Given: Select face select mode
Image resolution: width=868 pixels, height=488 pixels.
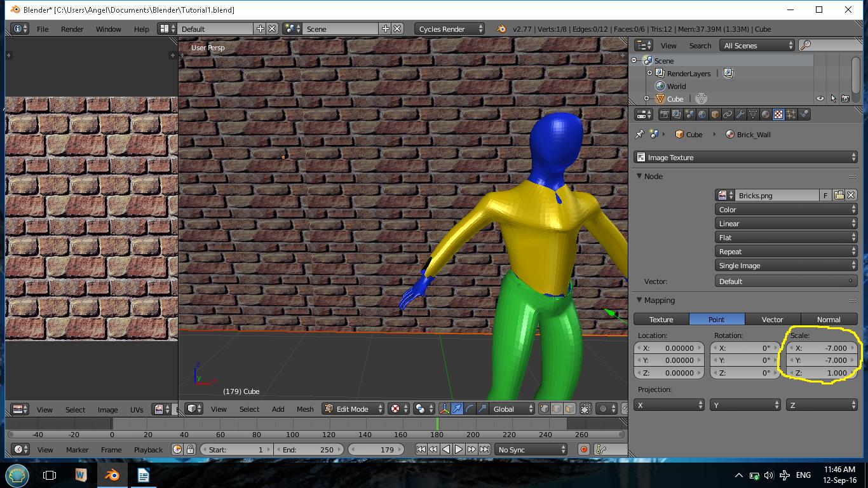Looking at the screenshot, I should pos(570,409).
